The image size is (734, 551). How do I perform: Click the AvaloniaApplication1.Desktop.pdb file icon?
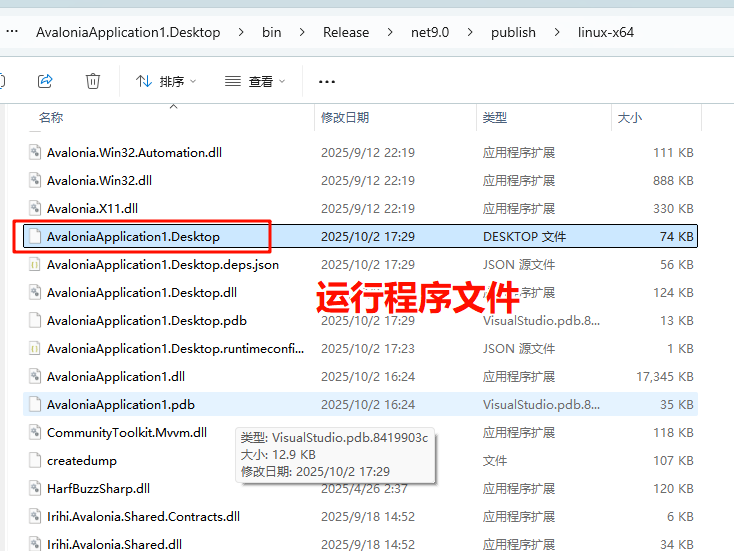[35, 321]
